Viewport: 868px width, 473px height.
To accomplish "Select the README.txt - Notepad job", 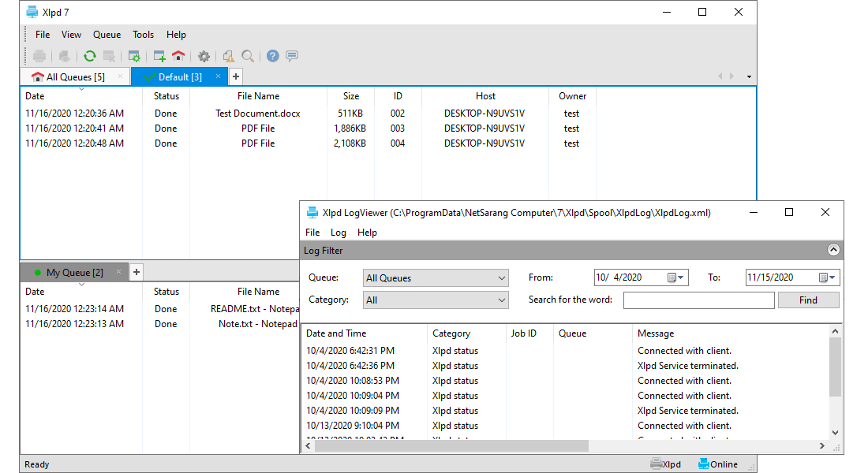I will (160, 309).
